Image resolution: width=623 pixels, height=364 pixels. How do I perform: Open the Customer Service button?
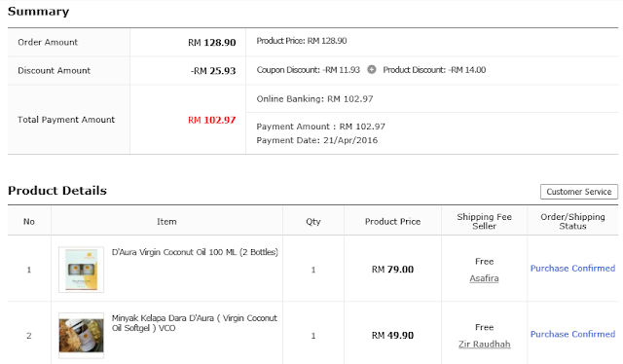point(579,192)
